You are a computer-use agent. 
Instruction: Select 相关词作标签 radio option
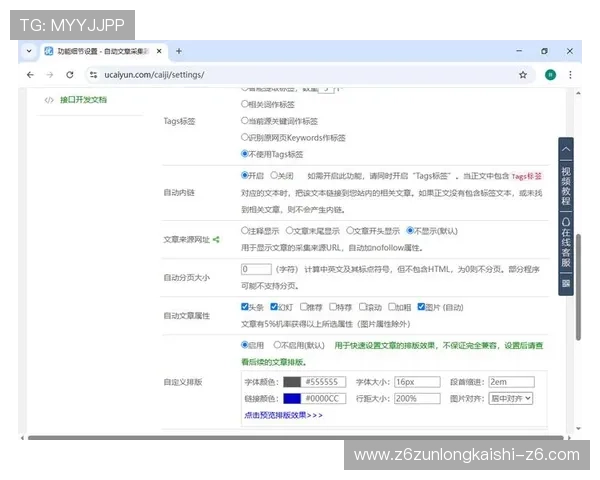coord(245,104)
